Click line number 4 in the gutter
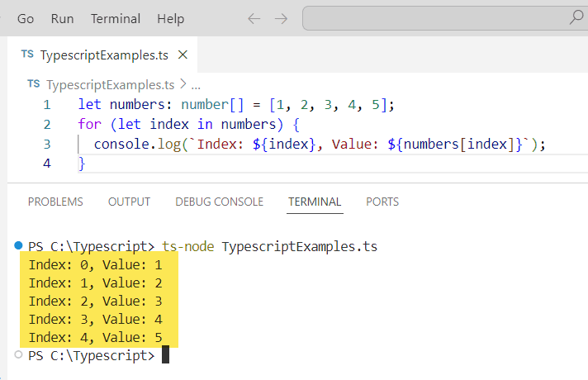This screenshot has height=380, width=588. point(47,164)
